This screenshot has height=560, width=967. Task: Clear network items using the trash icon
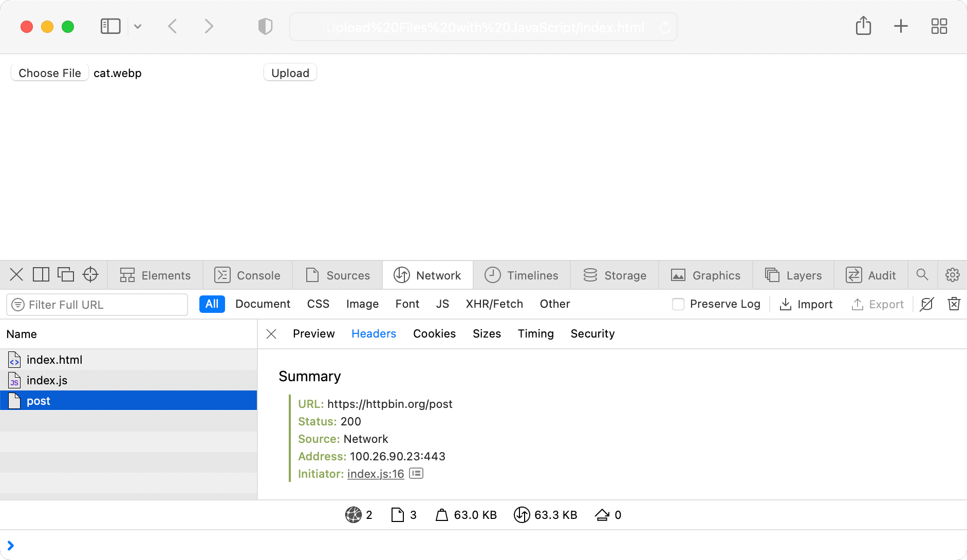954,304
